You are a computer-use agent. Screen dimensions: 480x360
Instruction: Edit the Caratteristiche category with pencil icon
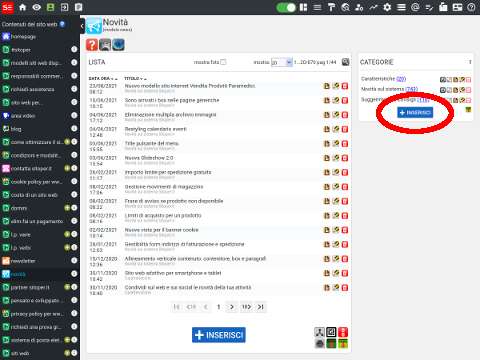click(x=462, y=80)
